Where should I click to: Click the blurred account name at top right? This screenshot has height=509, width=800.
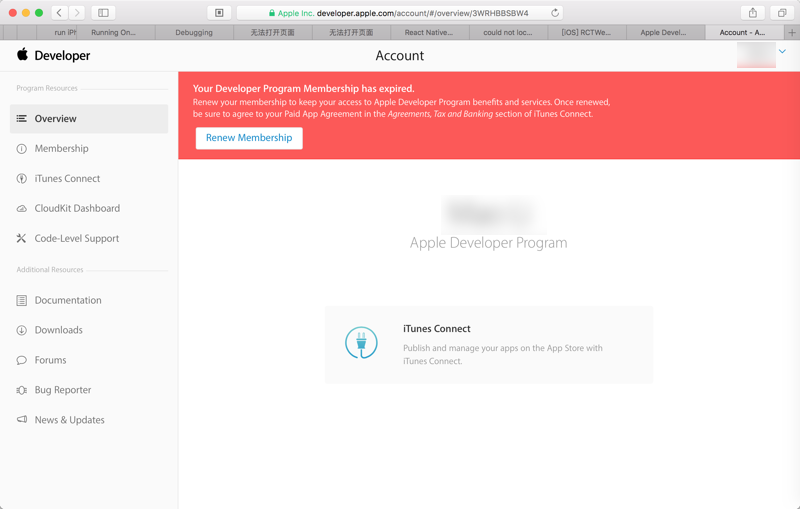point(756,55)
